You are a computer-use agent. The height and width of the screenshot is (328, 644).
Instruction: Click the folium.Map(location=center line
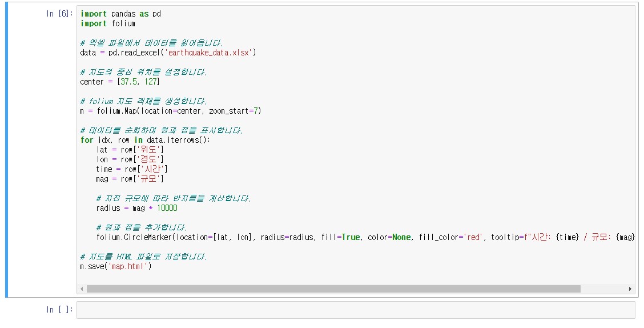click(171, 111)
